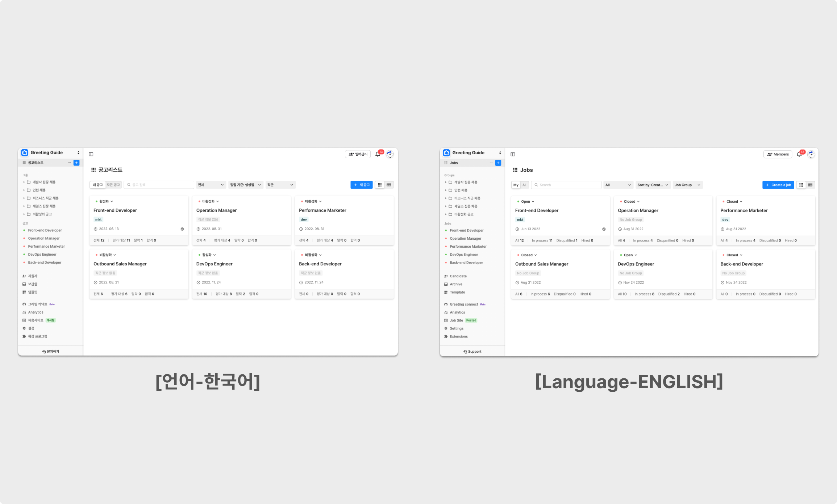Switch English panel to list view
Viewport: 837px width, 504px height.
[x=810, y=185]
